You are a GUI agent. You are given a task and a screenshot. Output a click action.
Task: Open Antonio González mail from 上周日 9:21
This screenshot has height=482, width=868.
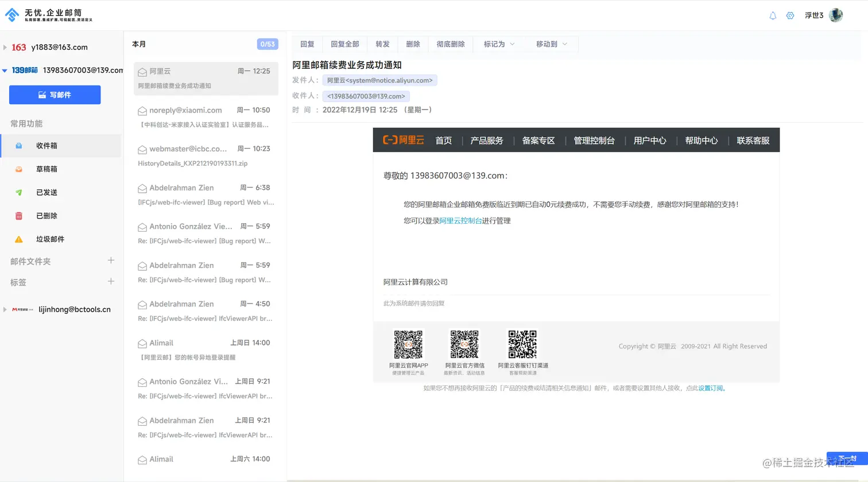point(206,388)
